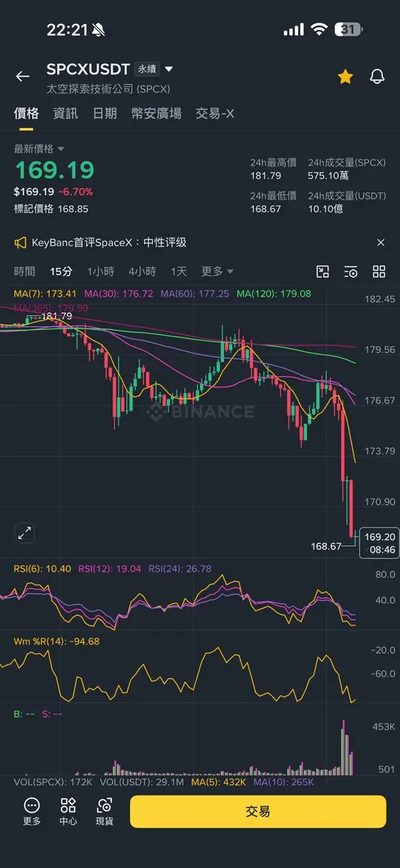400x868 pixels.
Task: Open the SPCXUSDT pair selector dropdown arrow
Action: [x=169, y=69]
